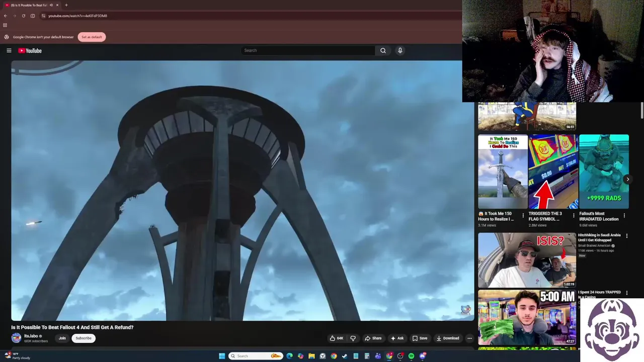This screenshot has height=362, width=644.
Task: Click the video player to pause
Action: point(243,190)
